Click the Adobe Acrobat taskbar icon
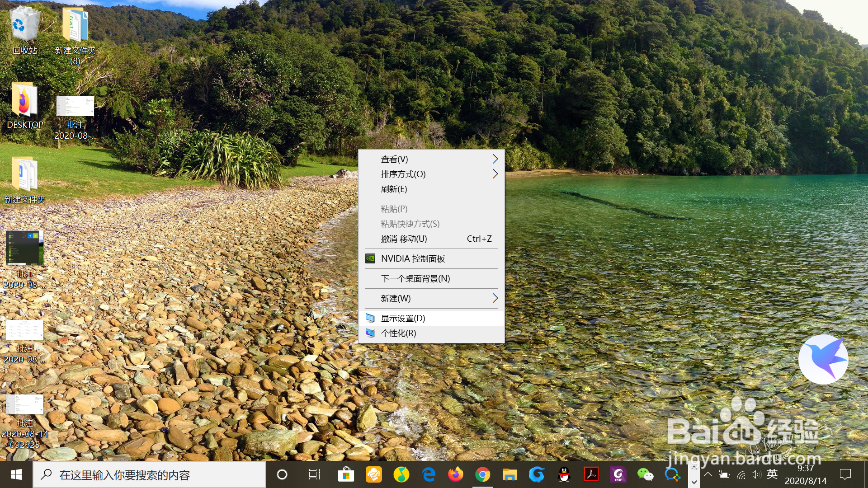 point(591,474)
